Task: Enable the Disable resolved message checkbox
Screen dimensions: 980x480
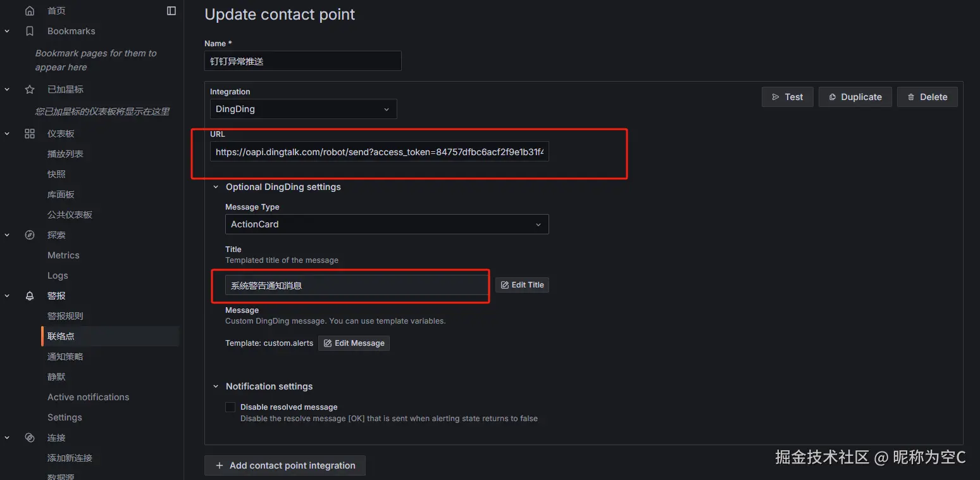Action: tap(230, 407)
